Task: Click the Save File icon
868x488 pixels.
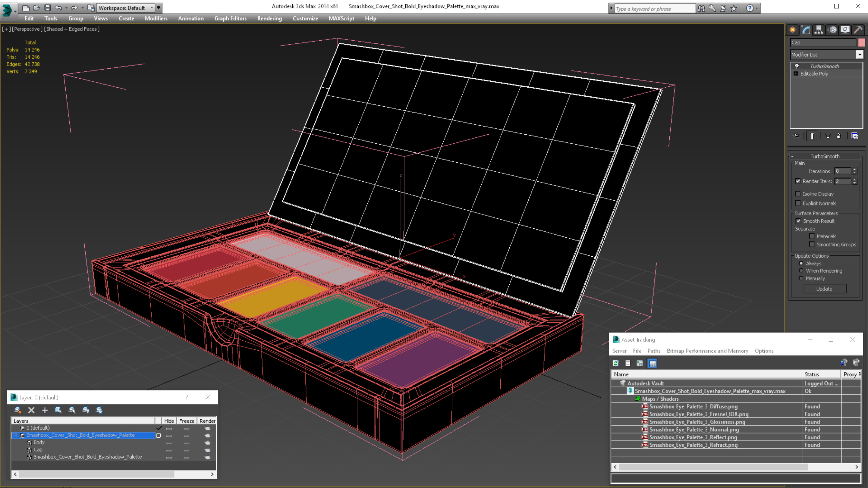Action: tap(48, 8)
